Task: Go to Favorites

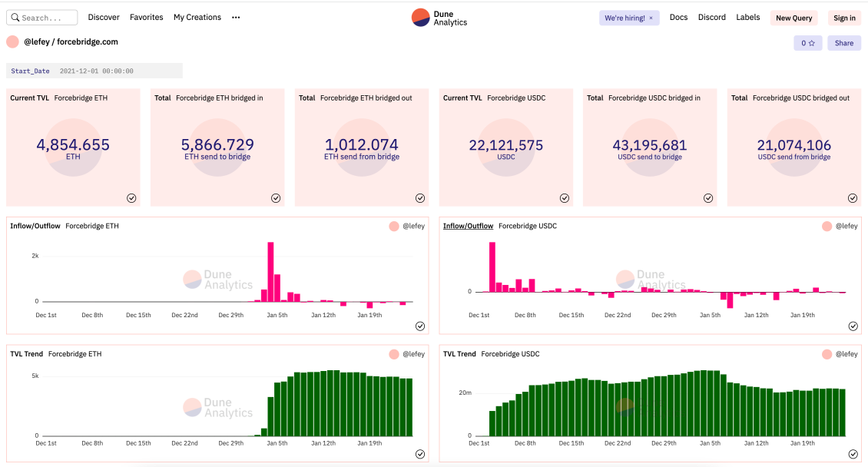Action: coord(146,18)
